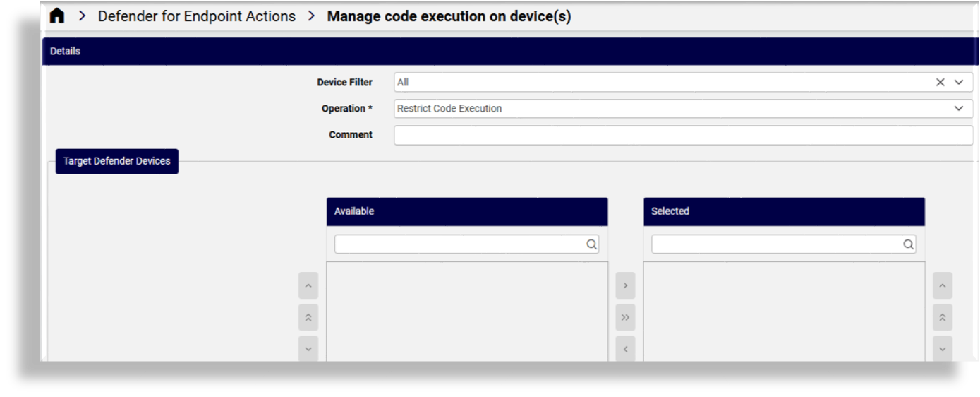Click the Available list header

click(x=467, y=211)
